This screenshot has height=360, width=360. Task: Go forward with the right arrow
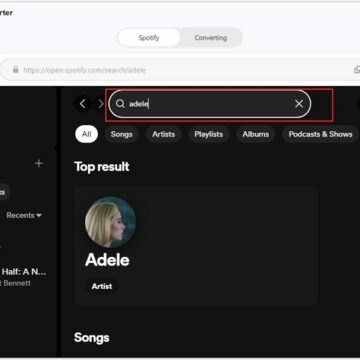coord(101,104)
